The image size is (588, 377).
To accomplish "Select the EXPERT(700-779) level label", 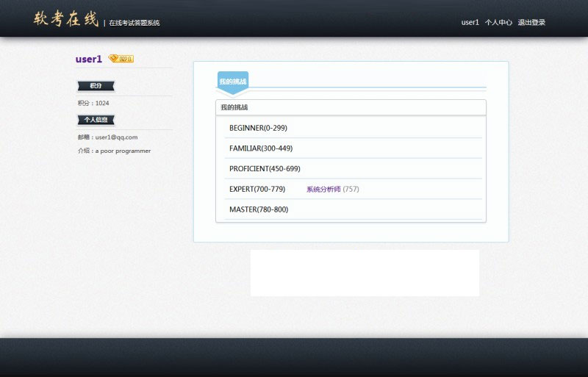I will (257, 190).
